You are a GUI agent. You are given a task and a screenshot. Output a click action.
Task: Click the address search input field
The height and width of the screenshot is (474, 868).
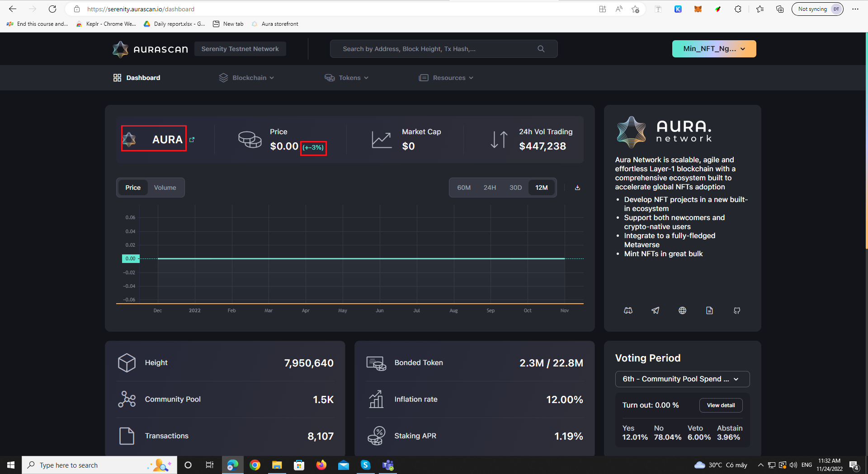[x=429, y=48]
